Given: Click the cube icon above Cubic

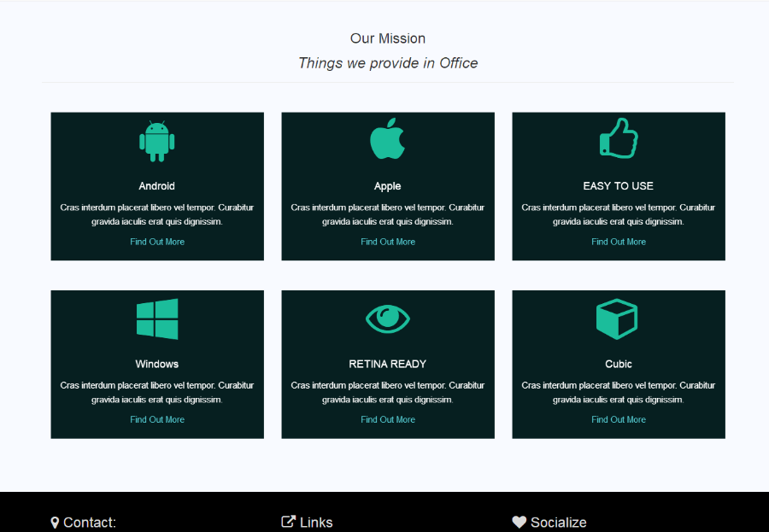Looking at the screenshot, I should [617, 319].
